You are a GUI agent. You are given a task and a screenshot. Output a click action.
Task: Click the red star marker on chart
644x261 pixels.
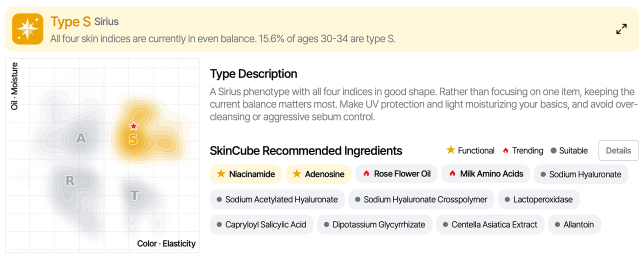click(x=133, y=126)
